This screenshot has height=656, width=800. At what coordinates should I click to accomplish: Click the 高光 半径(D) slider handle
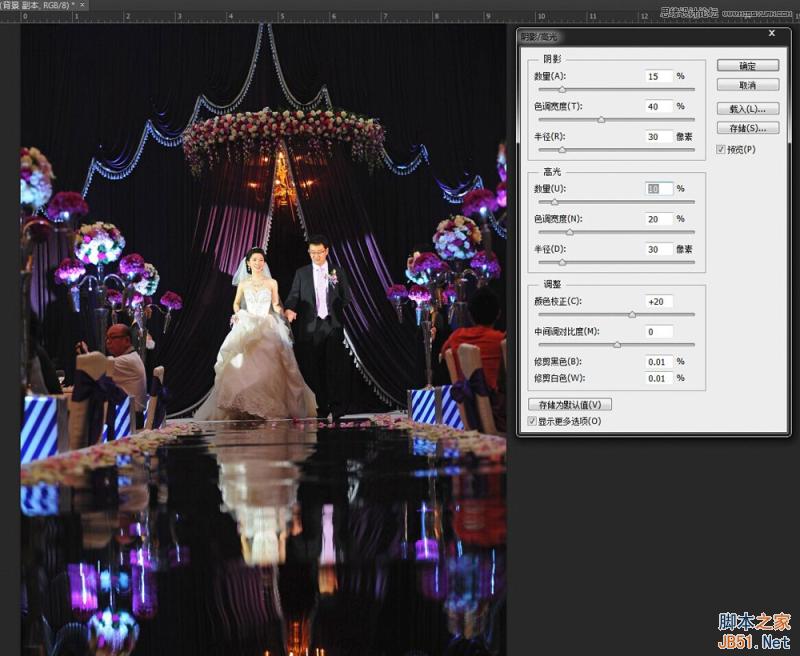tap(563, 262)
